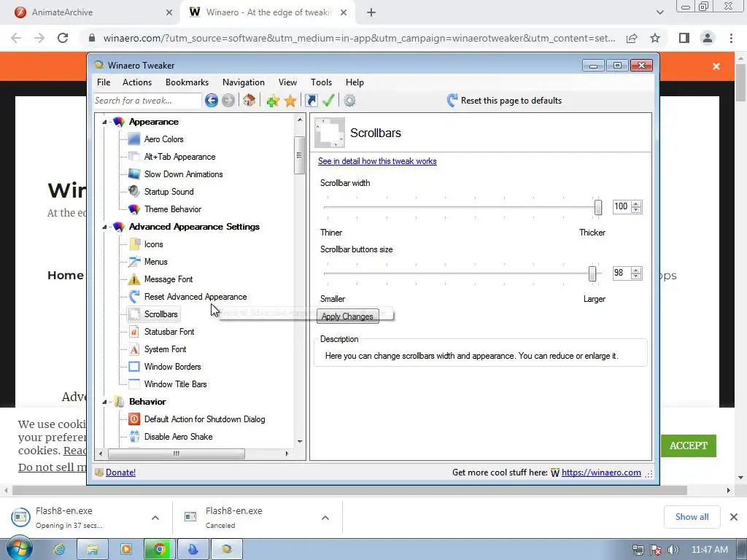Open the Menus tweak
Image resolution: width=747 pixels, height=560 pixels.
(156, 262)
